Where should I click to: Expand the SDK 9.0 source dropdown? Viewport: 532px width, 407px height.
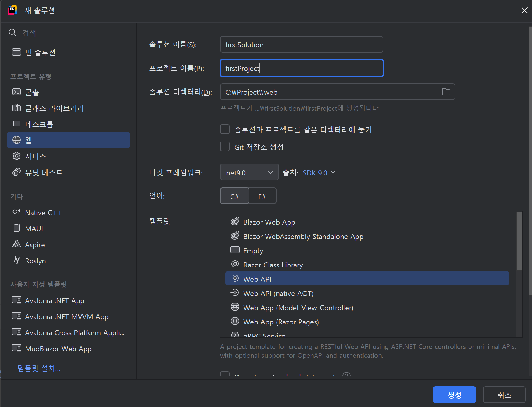[319, 173]
